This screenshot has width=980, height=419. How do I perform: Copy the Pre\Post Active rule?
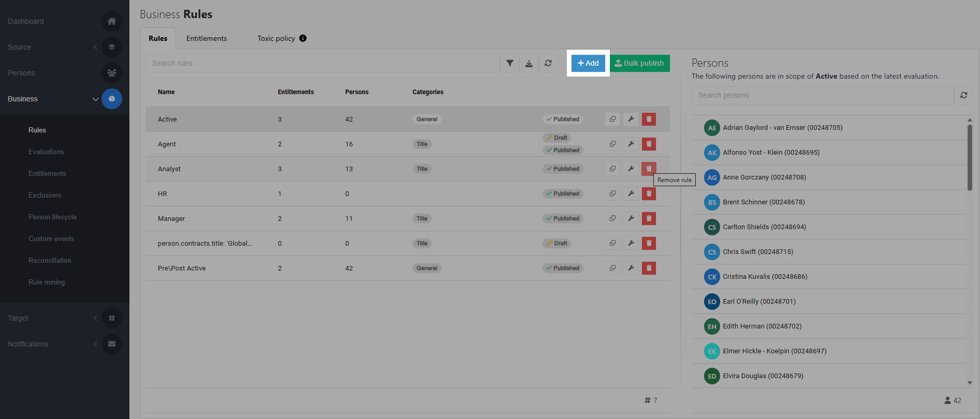click(612, 268)
